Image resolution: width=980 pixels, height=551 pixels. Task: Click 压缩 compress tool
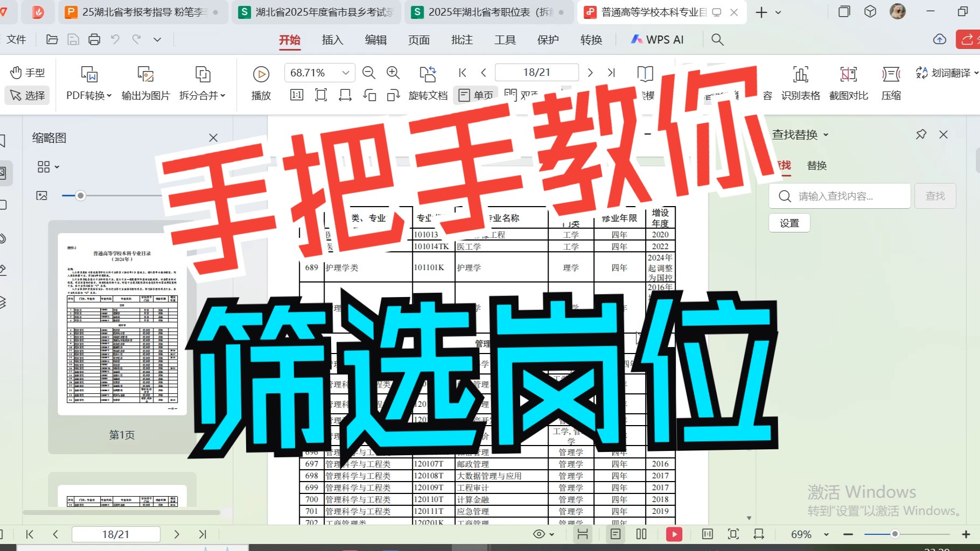point(891,83)
